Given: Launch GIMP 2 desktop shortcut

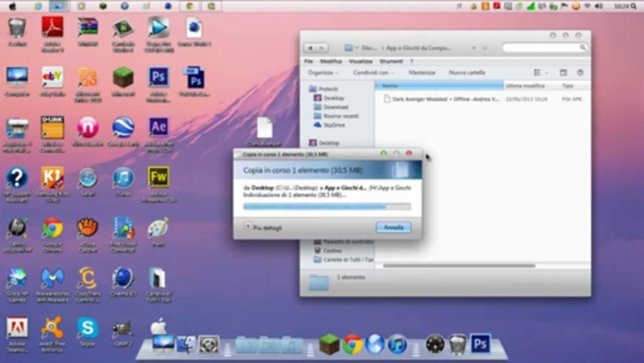Looking at the screenshot, I should 123,329.
